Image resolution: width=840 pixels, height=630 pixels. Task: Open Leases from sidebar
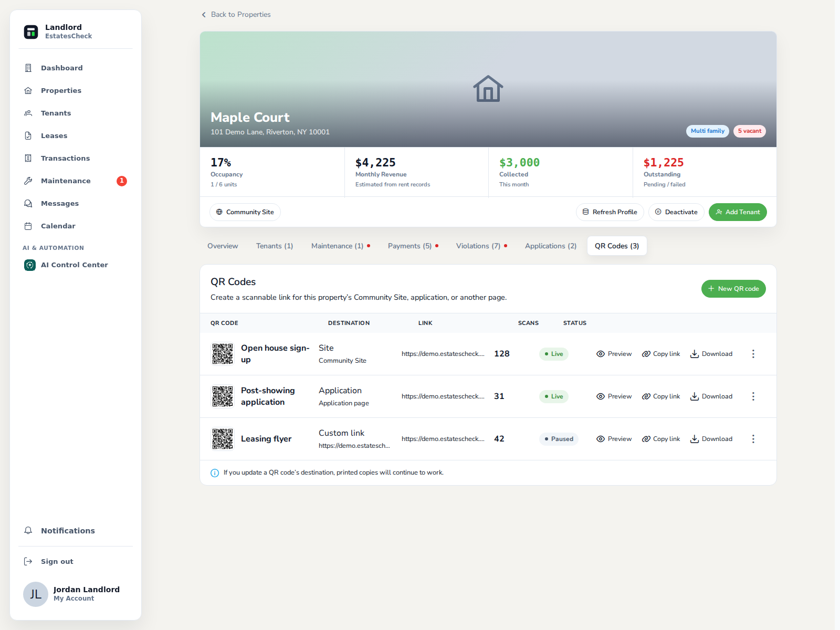(x=75, y=135)
